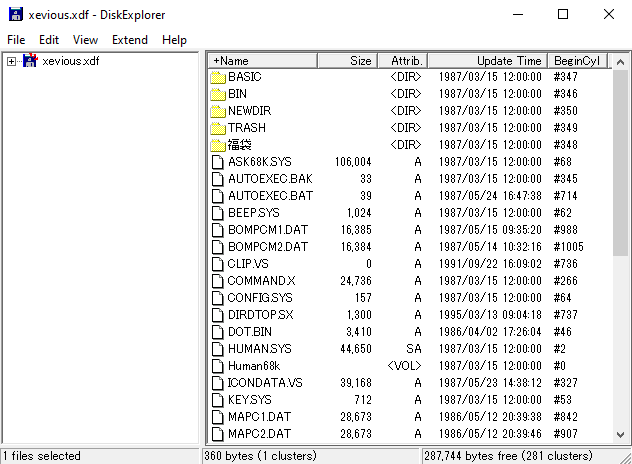Click the TRASH folder icon
Image resolution: width=632 pixels, height=464 pixels.
pos(218,128)
